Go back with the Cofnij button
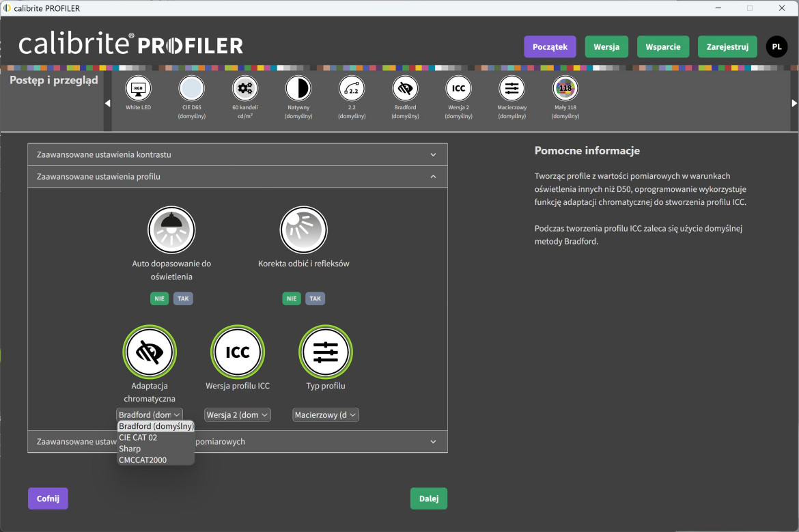Screen dimensions: 799x532 tap(48, 499)
